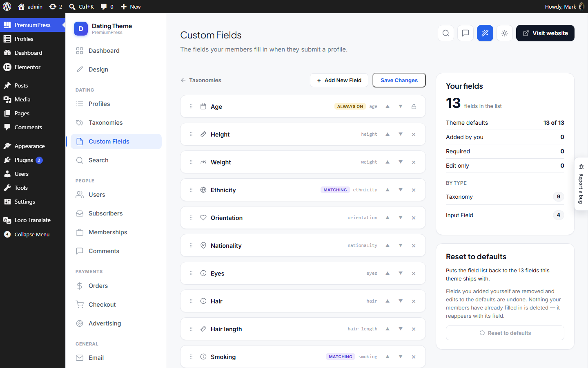Open Search settings in sidebar

point(116,160)
